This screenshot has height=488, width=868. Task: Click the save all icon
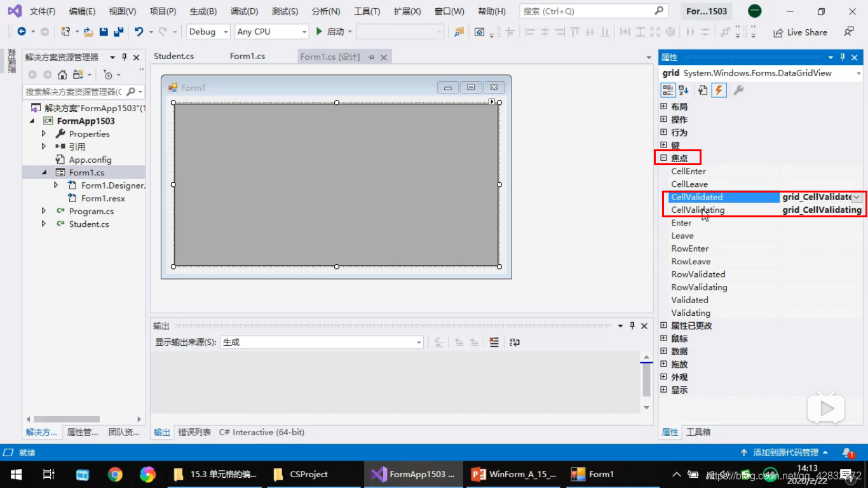(x=118, y=32)
